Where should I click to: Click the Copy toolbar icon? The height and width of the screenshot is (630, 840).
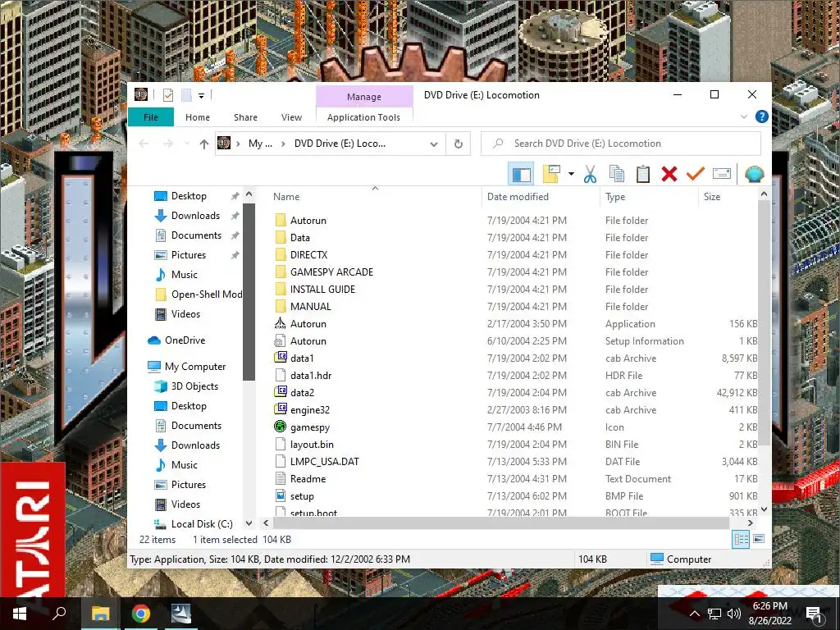pyautogui.click(x=617, y=174)
